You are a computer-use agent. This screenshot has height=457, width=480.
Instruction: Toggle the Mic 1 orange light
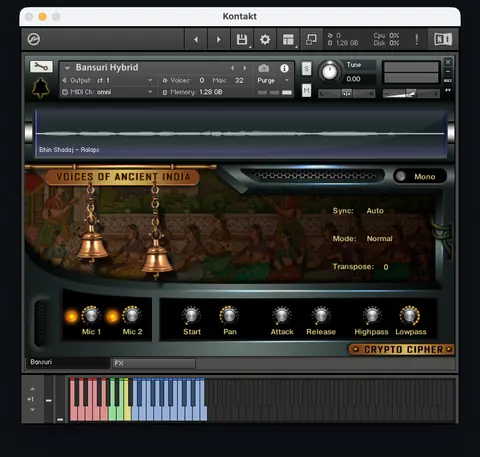(x=71, y=316)
